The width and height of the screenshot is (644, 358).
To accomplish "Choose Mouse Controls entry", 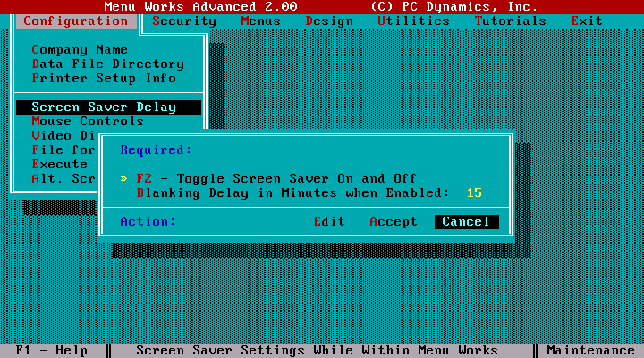I will coord(88,122).
